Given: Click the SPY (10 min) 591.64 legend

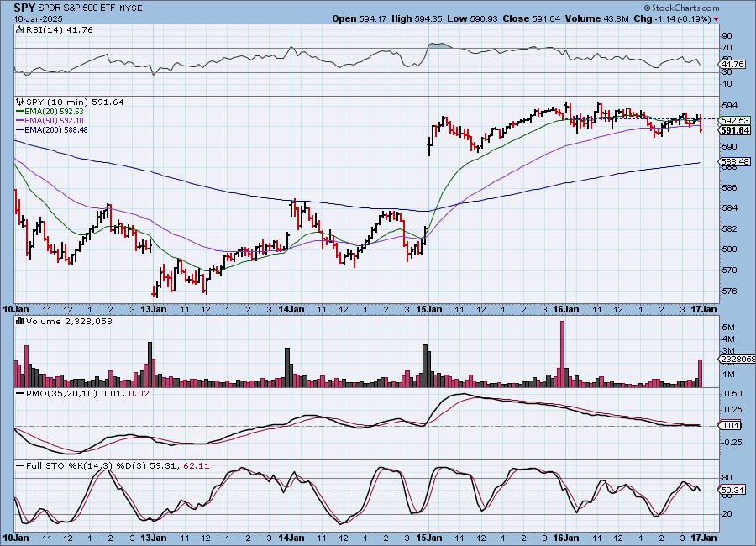Looking at the screenshot, I should 75,102.
